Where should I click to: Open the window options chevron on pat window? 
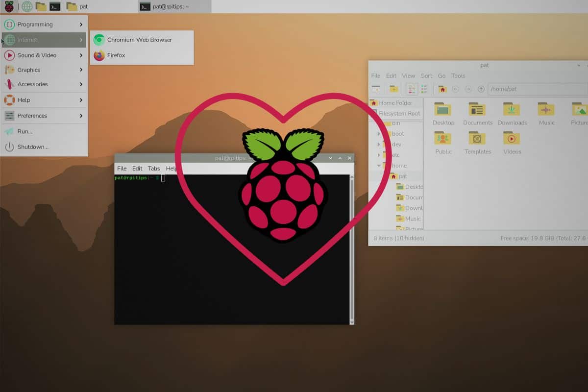click(x=579, y=65)
